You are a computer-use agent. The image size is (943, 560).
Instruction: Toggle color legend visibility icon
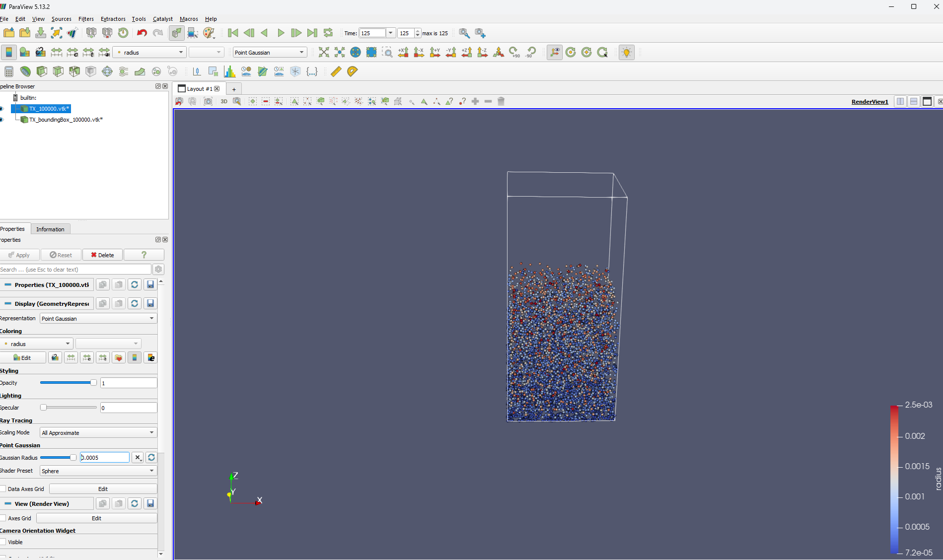click(x=9, y=52)
